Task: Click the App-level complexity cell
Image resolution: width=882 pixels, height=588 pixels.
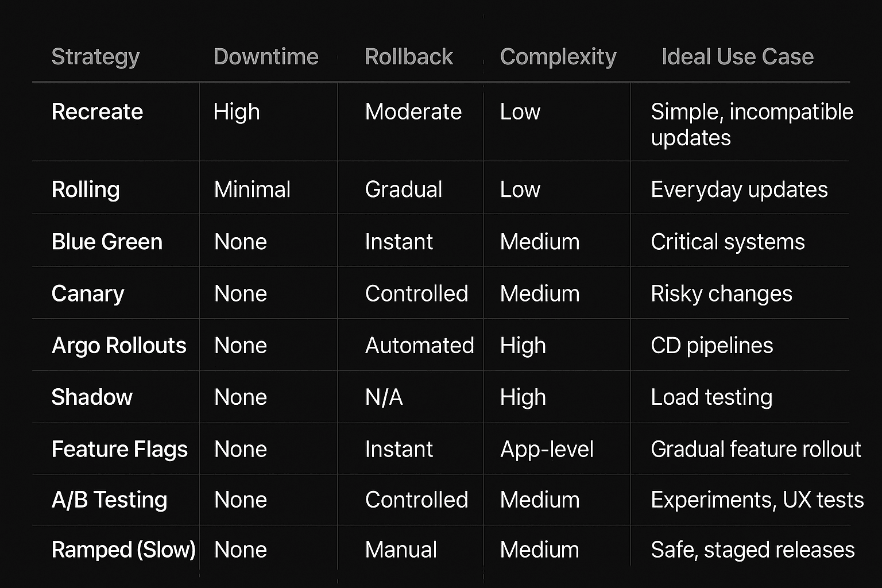Action: coord(547,449)
